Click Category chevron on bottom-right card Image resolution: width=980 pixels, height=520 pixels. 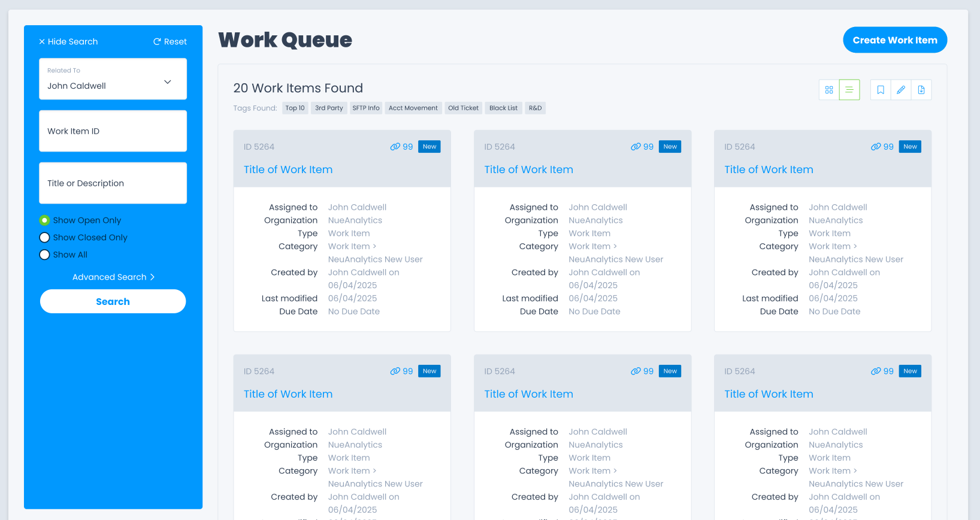855,471
